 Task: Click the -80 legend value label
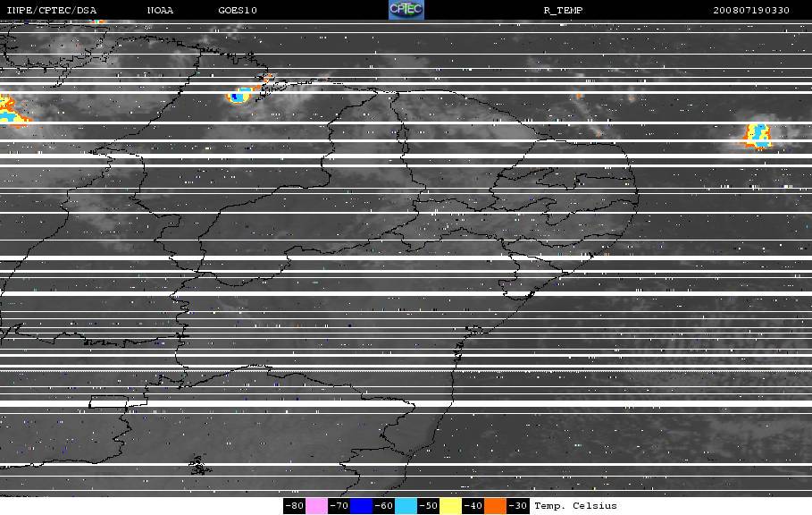(x=295, y=506)
